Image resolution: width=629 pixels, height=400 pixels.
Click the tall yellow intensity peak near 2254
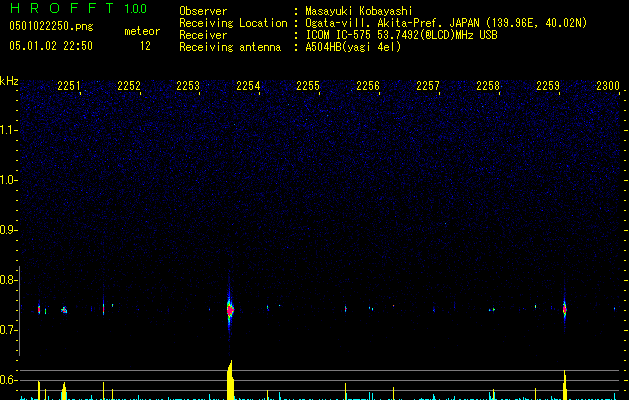pyautogui.click(x=230, y=380)
